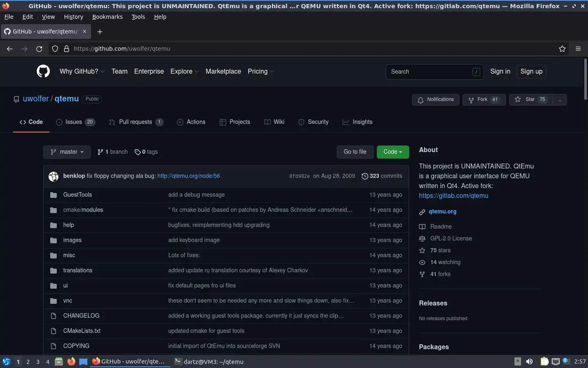Open the gitlab.com/qtemu link

coord(454,195)
